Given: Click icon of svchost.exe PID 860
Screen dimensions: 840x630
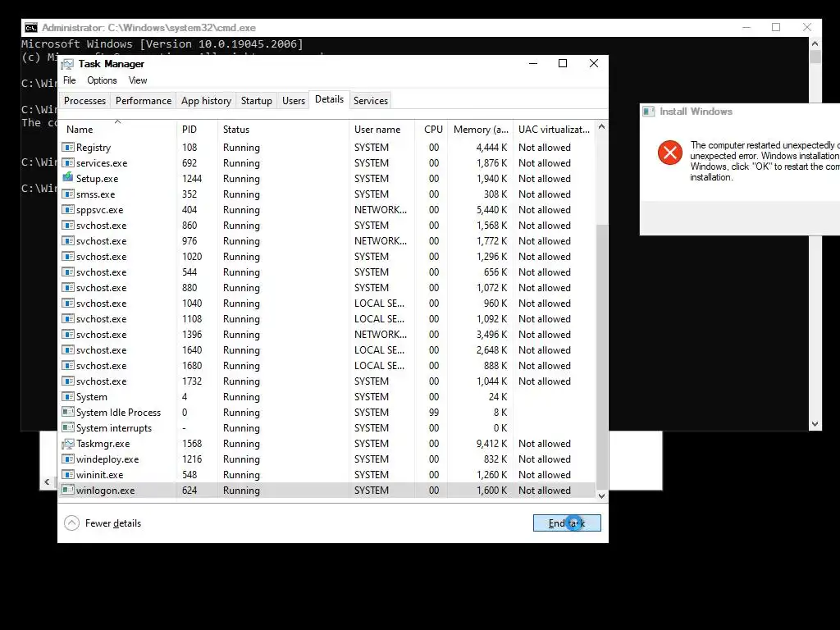Looking at the screenshot, I should pyautogui.click(x=68, y=226).
